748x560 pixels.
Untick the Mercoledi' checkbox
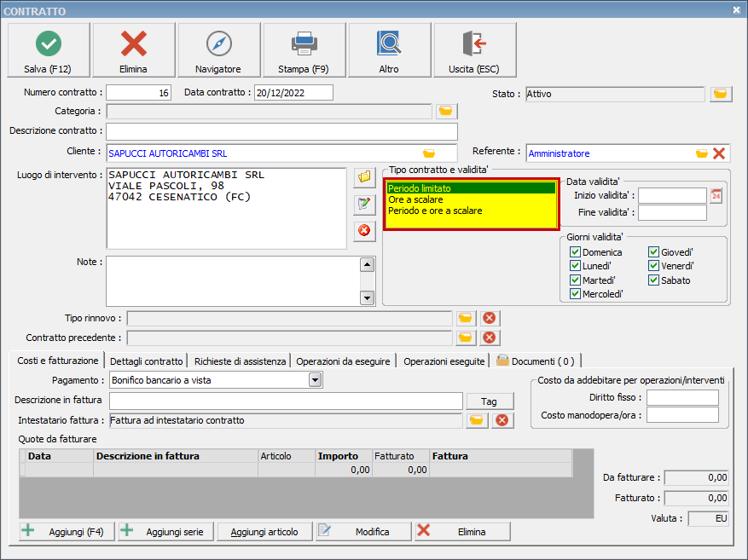(x=576, y=294)
